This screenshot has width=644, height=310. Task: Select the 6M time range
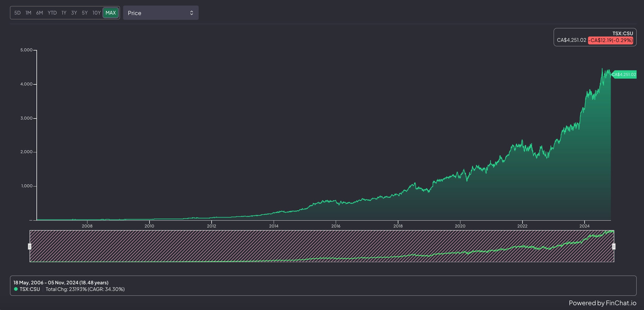pyautogui.click(x=39, y=12)
